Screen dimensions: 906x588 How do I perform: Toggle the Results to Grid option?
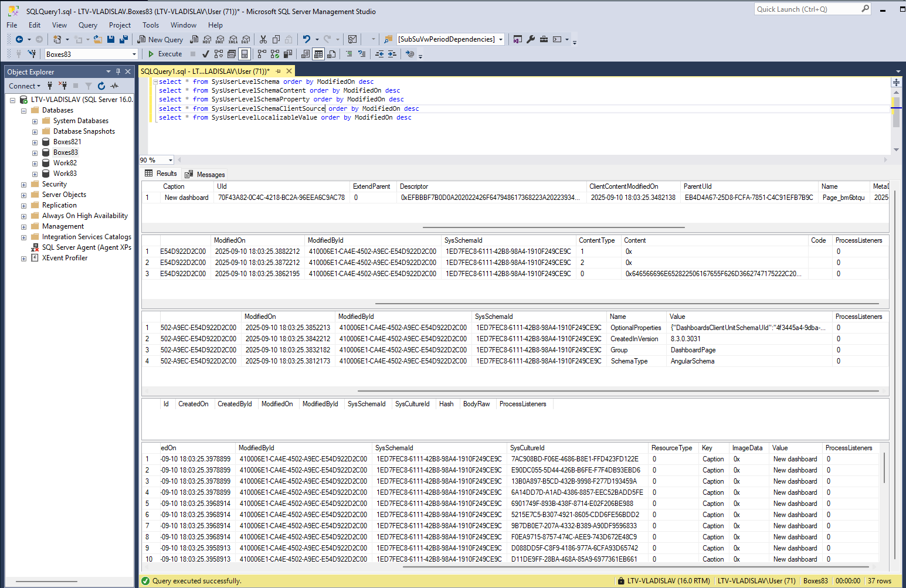coord(318,54)
